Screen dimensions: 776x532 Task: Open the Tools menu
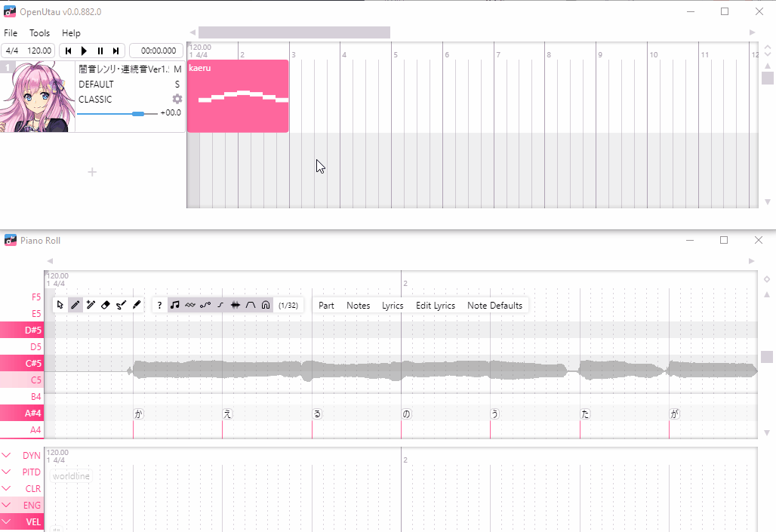click(39, 33)
